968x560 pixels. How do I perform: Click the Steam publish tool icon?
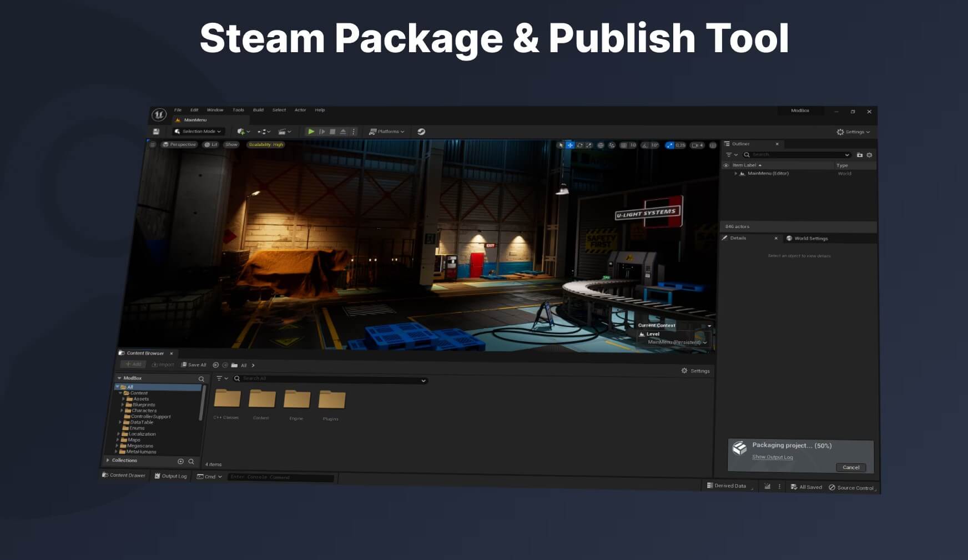(x=421, y=132)
